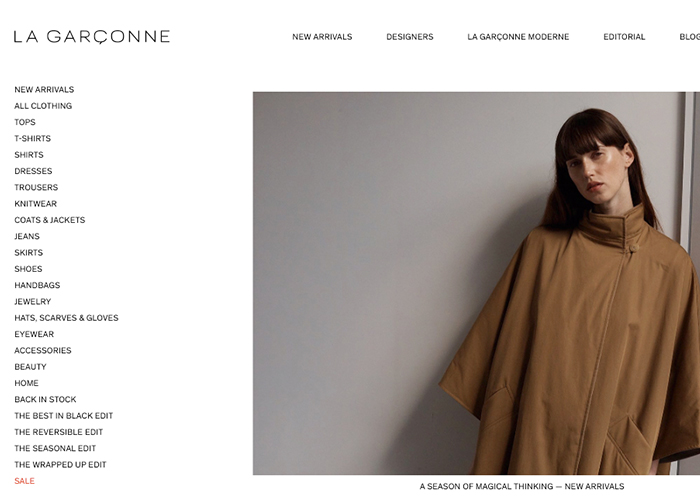The width and height of the screenshot is (700, 500).
Task: Browse the Tops category
Action: (x=25, y=122)
